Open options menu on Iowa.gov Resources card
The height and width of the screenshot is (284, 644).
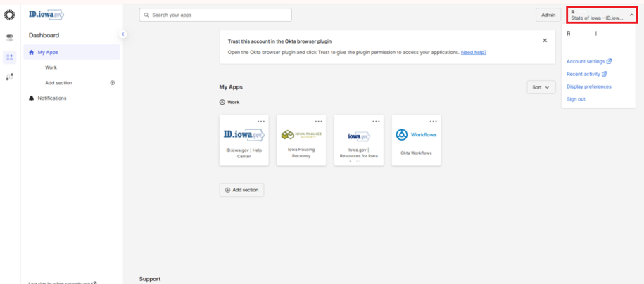pyautogui.click(x=376, y=122)
